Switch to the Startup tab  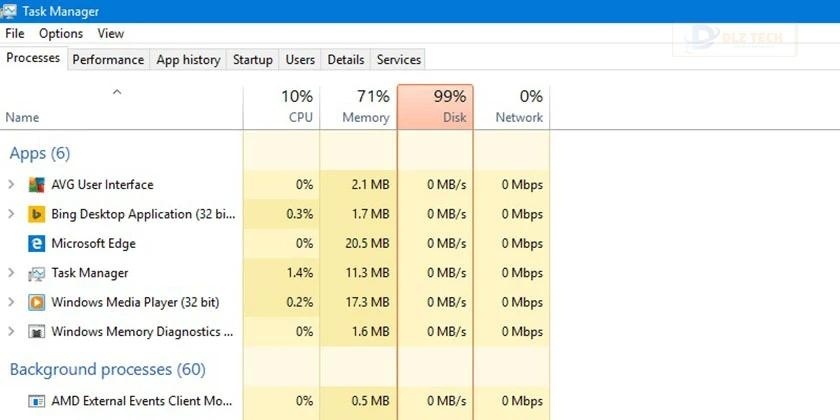[x=252, y=60]
